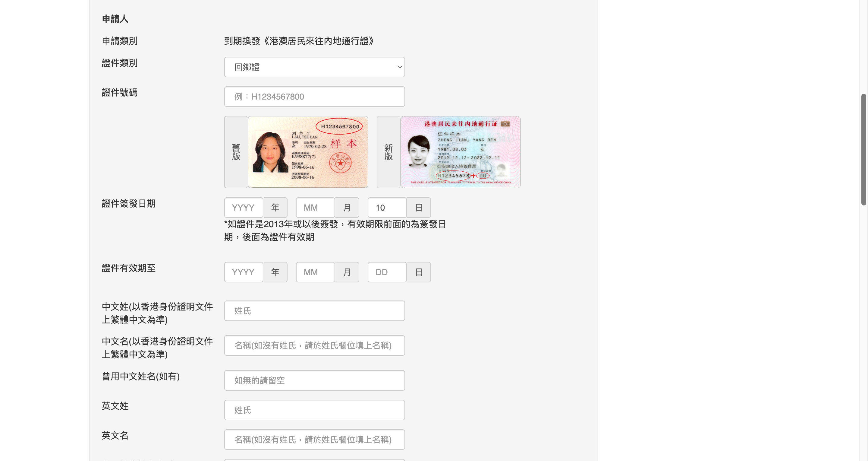
Task: Click the 年 addon next to issue year
Action: [x=275, y=207]
